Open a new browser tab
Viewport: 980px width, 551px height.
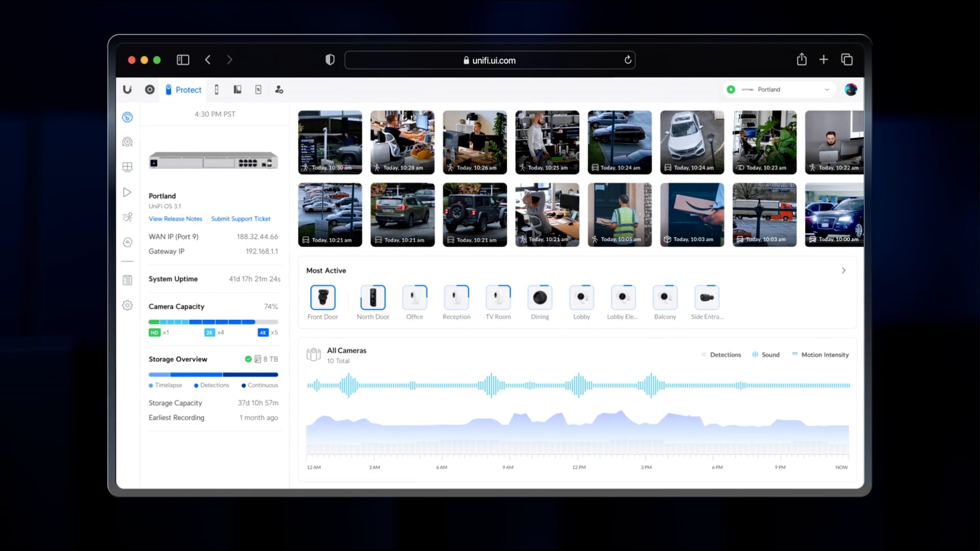(824, 60)
